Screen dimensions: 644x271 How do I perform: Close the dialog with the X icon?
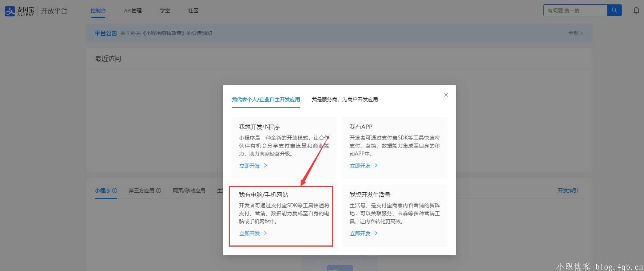(x=446, y=95)
